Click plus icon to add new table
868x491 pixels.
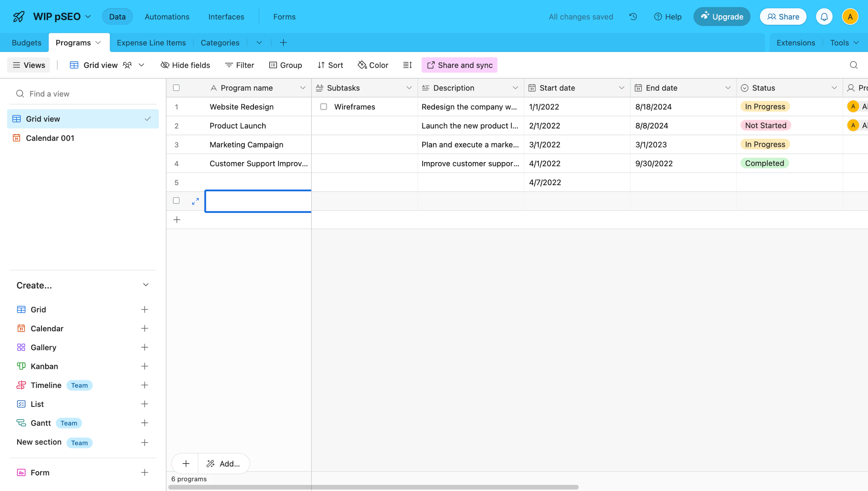[283, 43]
